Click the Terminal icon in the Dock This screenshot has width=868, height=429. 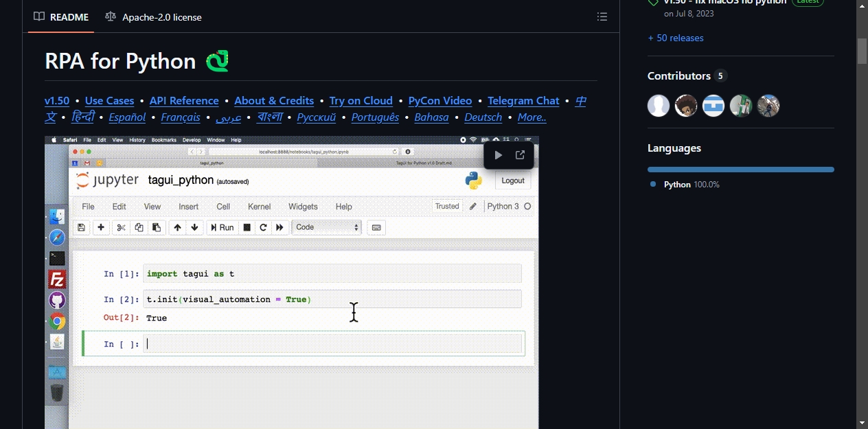pos(57,258)
